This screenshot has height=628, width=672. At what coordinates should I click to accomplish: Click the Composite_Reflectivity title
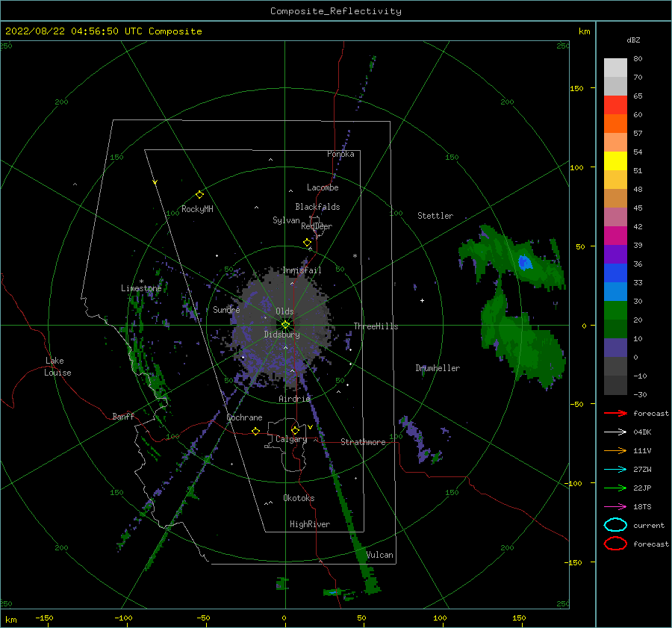[x=336, y=11]
